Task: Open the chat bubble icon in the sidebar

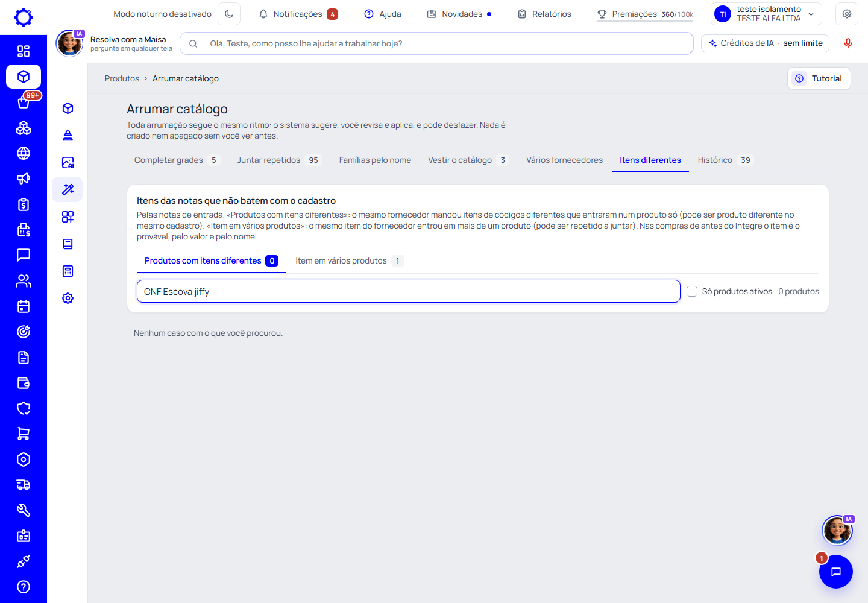Action: click(24, 255)
